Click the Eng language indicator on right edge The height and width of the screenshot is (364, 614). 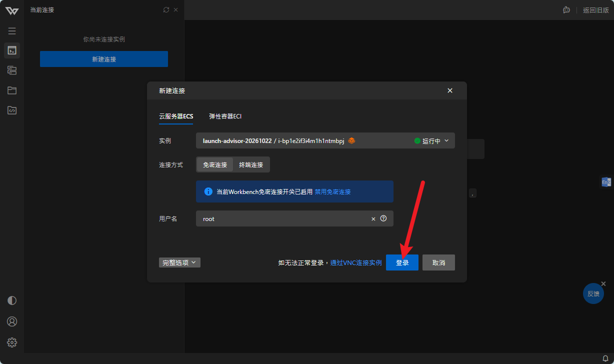[x=606, y=182]
